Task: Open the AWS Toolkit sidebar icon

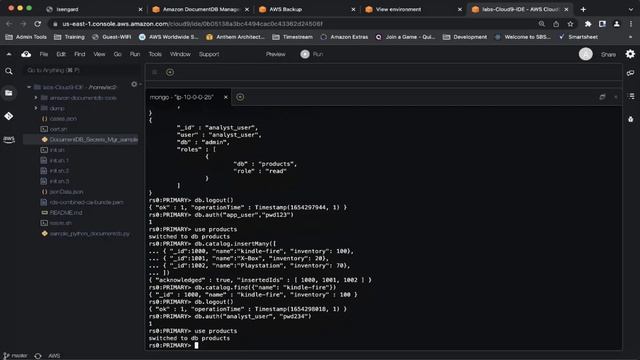Action: pyautogui.click(x=9, y=140)
